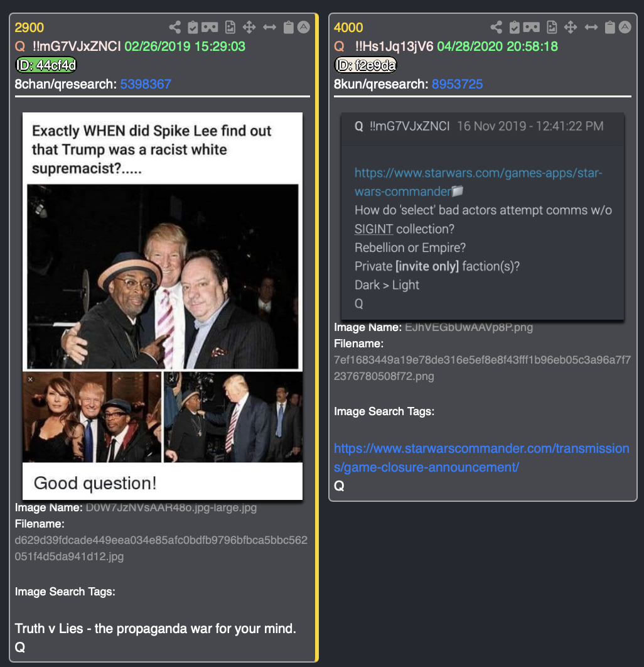Click share icon on post 4000

(x=496, y=28)
